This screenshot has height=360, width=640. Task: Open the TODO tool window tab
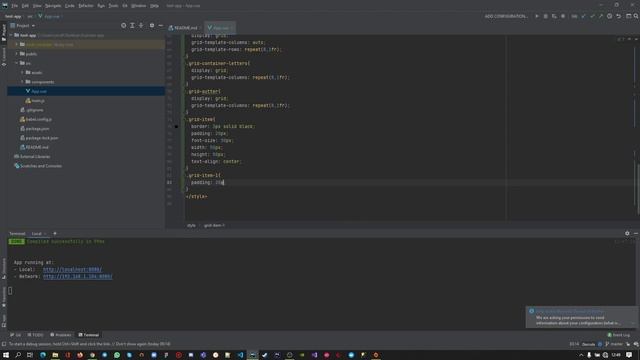click(x=35, y=335)
